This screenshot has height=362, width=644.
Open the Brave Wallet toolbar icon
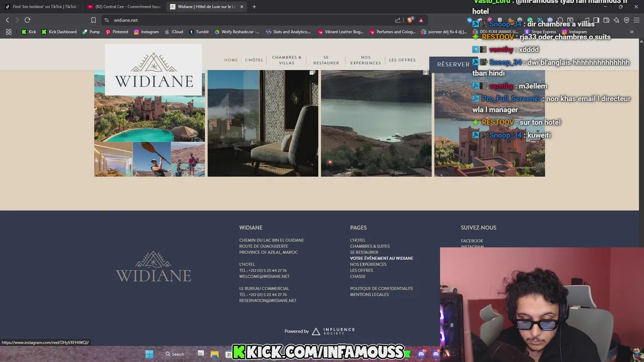point(606,20)
